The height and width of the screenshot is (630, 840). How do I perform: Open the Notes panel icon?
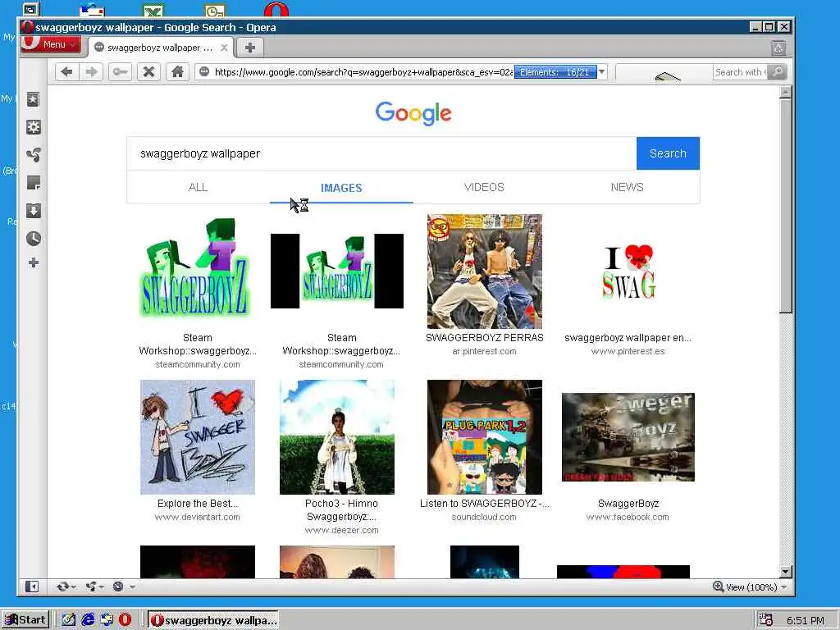pos(33,183)
